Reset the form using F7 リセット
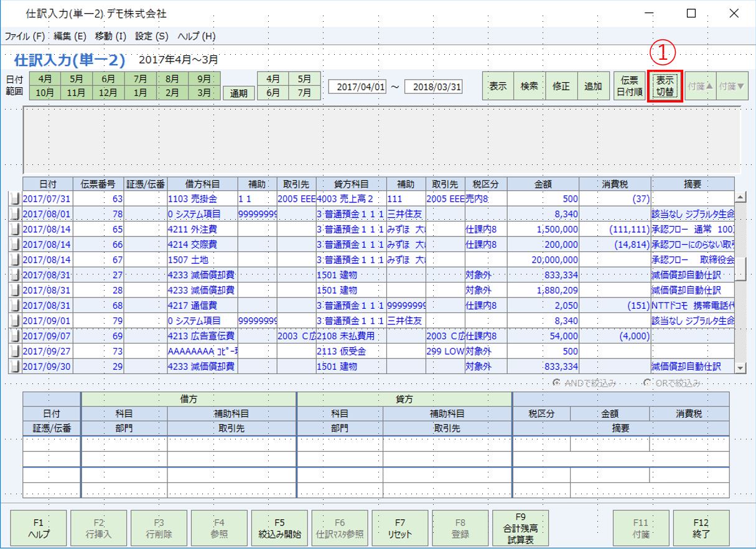Image resolution: width=756 pixels, height=549 pixels. (x=399, y=527)
